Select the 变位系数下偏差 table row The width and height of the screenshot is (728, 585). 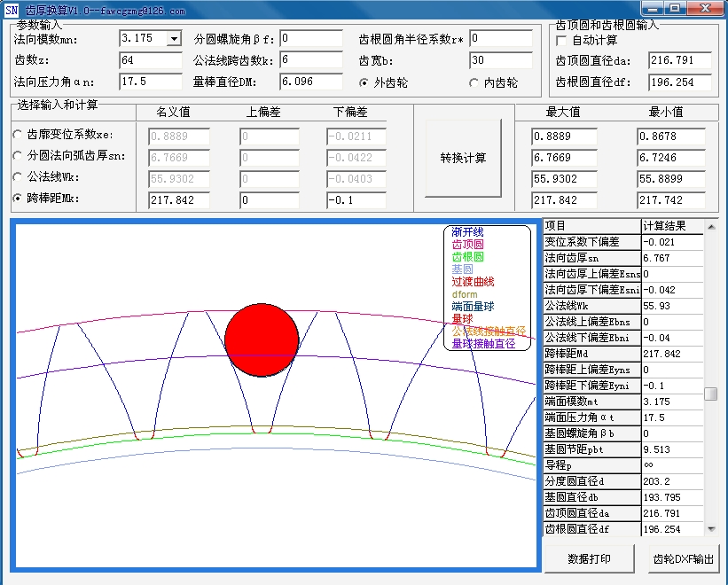coord(623,242)
